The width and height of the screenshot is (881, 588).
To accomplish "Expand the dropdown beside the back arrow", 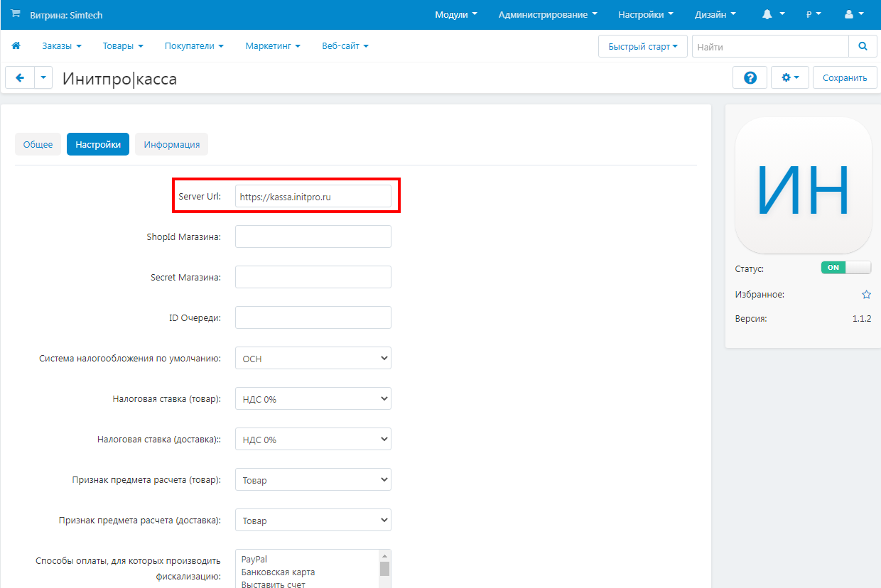I will coord(43,78).
